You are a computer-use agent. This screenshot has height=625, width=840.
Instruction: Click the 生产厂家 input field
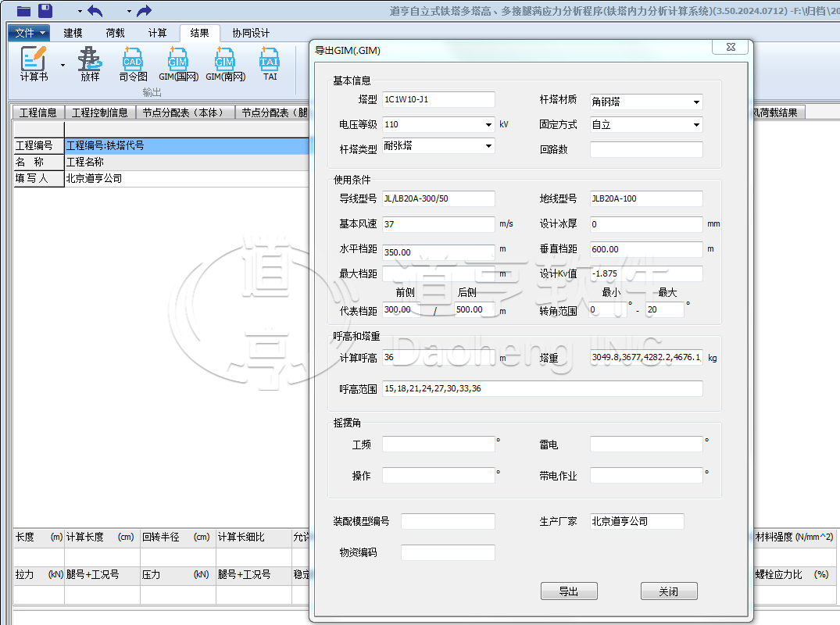[x=637, y=522]
